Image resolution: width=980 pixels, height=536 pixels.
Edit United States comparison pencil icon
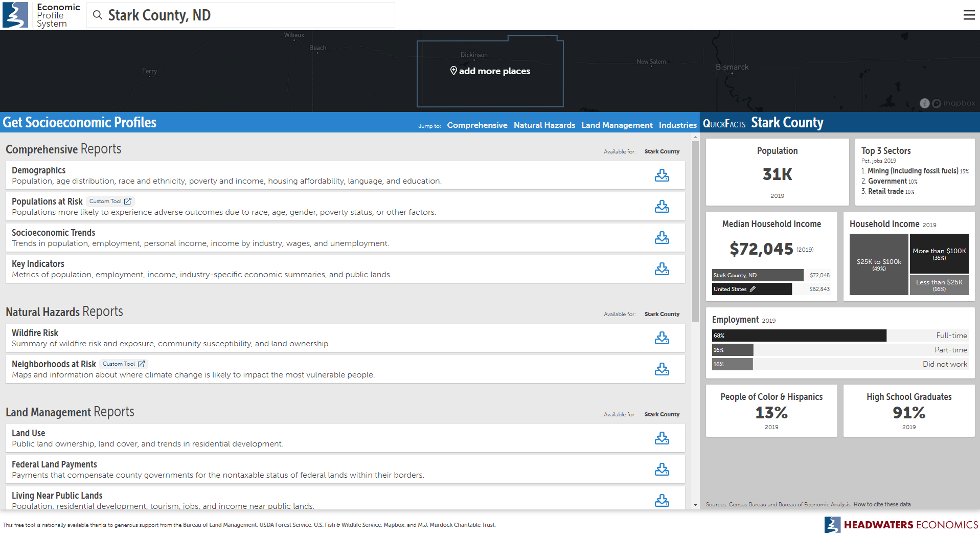point(753,289)
